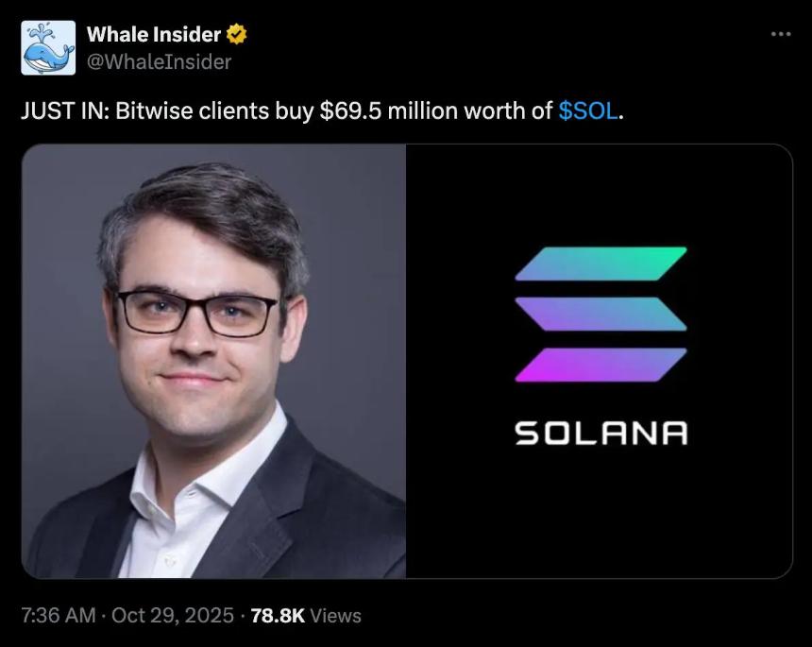Click the SOLANA wordmark text

click(601, 433)
